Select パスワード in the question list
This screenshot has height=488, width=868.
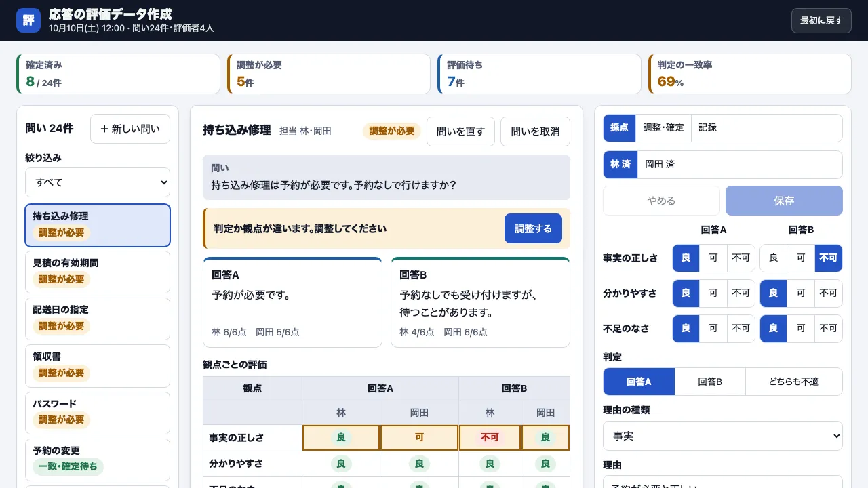coord(98,413)
